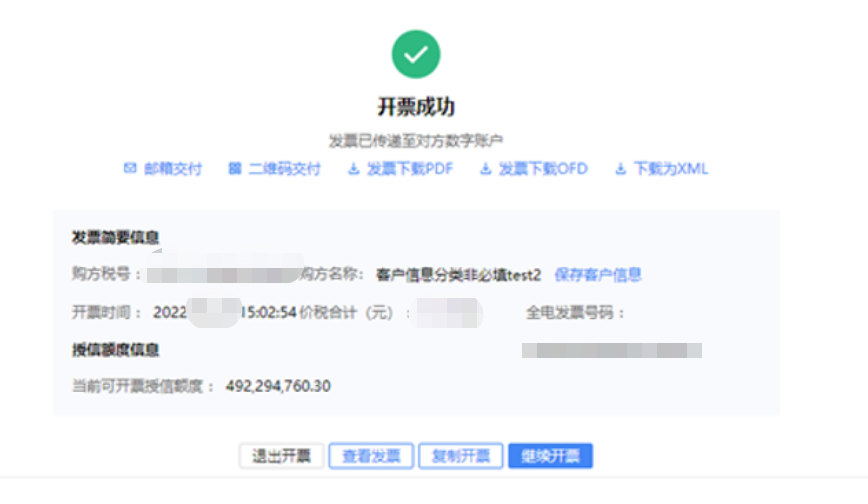Image resolution: width=868 pixels, height=504 pixels.
Task: Click the buyer name 客户信息分类非必填test2
Action: point(458,275)
